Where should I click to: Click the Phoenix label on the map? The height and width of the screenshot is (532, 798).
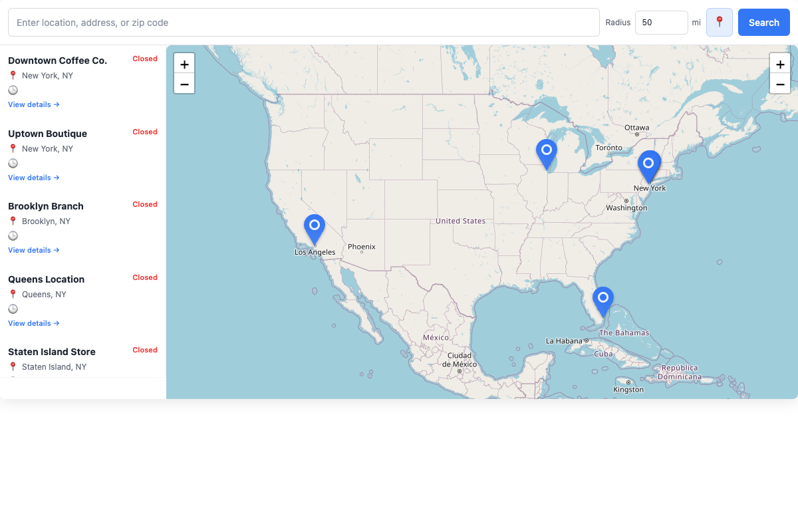pyautogui.click(x=362, y=247)
